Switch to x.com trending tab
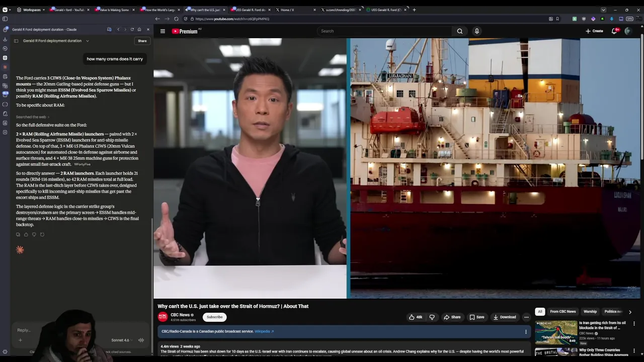 (340, 10)
